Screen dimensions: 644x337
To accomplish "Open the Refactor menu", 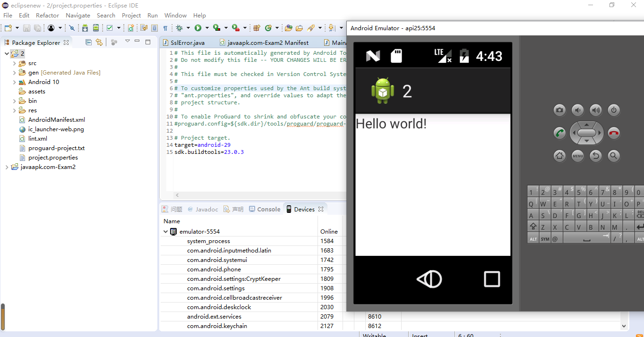I will [x=47, y=15].
